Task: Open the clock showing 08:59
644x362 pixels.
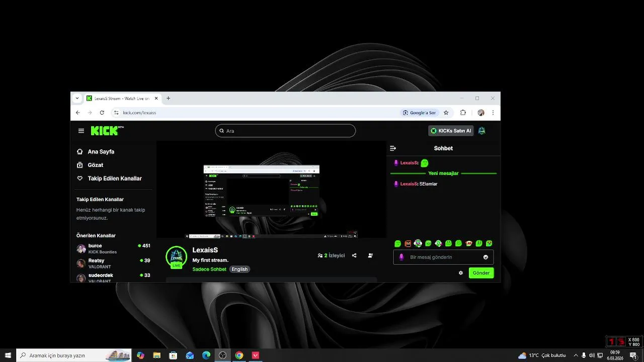Action: [614, 355]
